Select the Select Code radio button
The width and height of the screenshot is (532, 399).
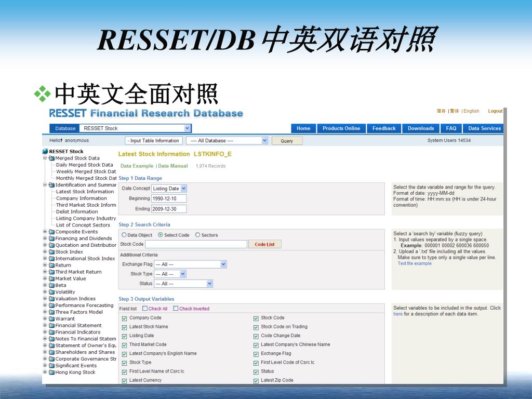(161, 235)
